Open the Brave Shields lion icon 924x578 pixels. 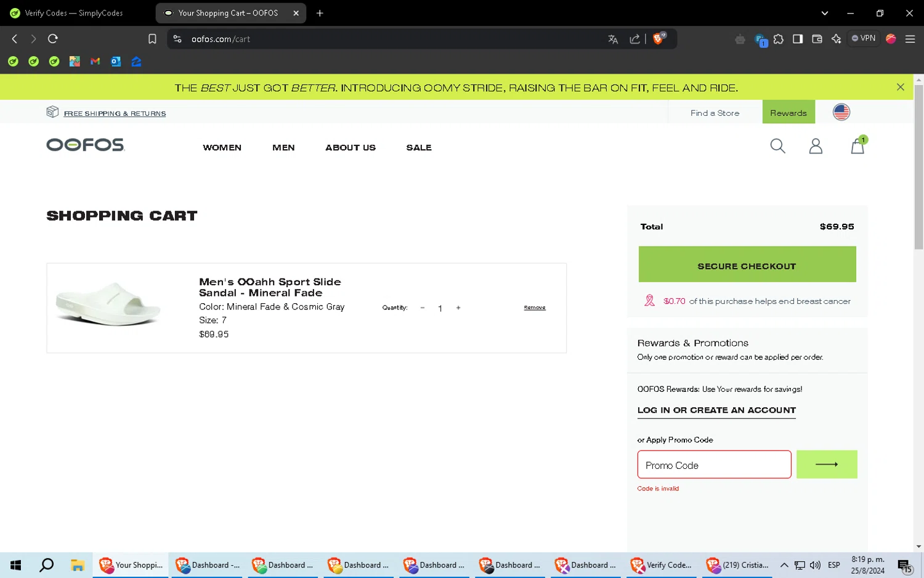point(659,38)
